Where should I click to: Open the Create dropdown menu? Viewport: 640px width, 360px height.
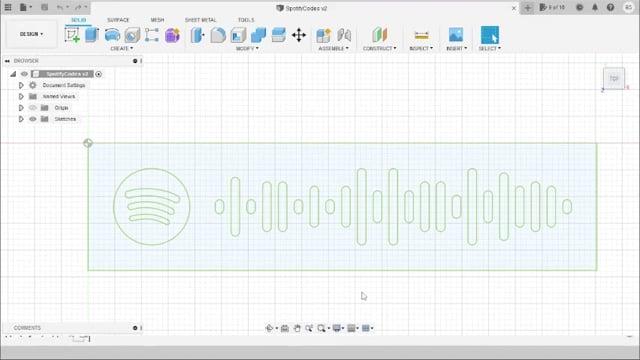point(122,48)
